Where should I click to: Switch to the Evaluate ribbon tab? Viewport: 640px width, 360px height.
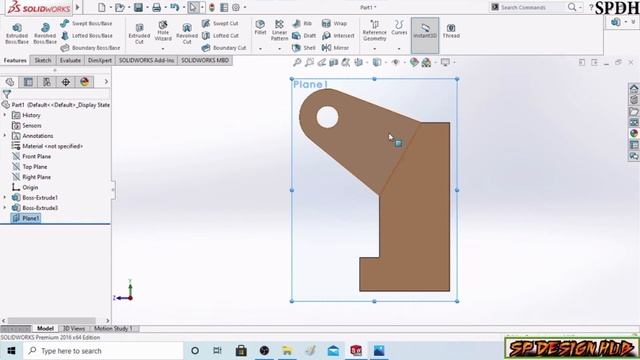[x=70, y=60]
